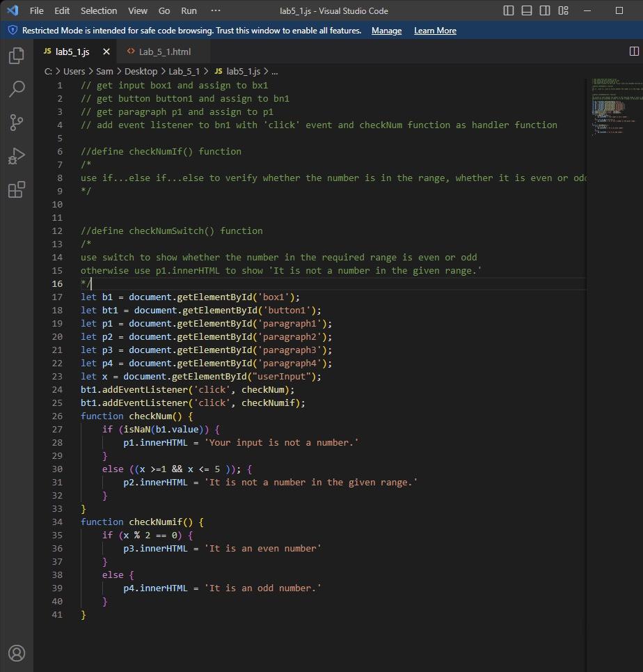Expand the Sam folder breadcrumb
The width and height of the screenshot is (643, 672).
[x=103, y=71]
